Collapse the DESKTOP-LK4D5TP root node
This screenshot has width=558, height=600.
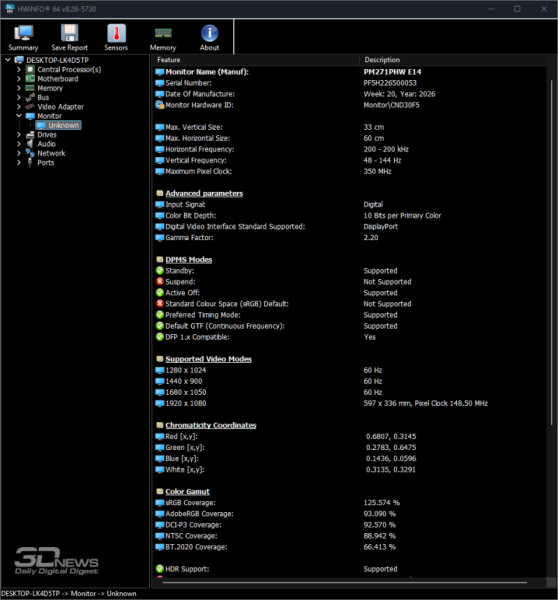[x=8, y=60]
